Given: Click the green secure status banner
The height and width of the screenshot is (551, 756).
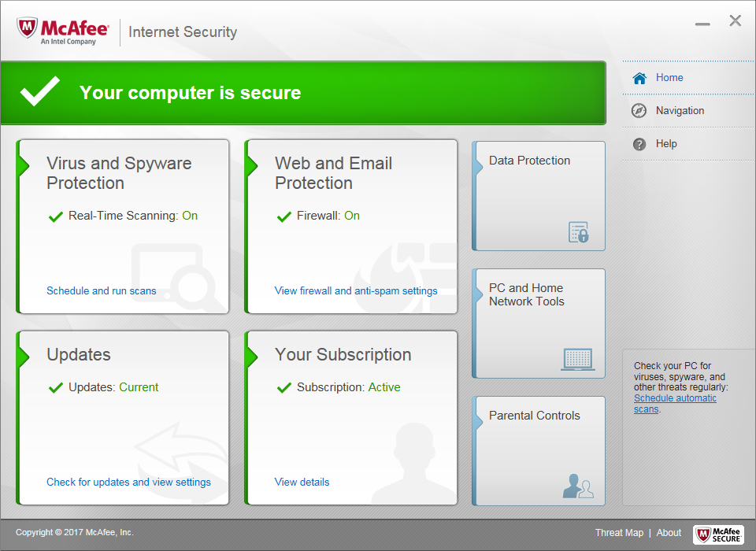Looking at the screenshot, I should (x=303, y=93).
